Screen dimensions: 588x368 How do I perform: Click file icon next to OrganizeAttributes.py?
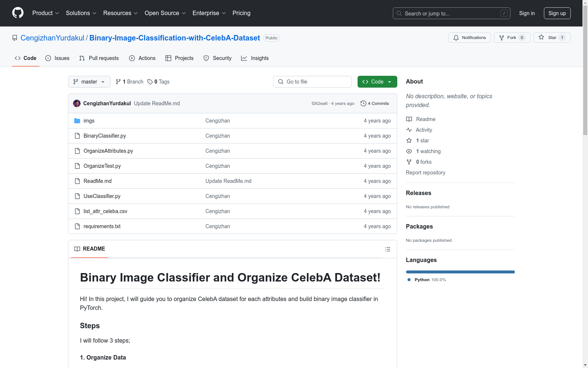click(77, 151)
